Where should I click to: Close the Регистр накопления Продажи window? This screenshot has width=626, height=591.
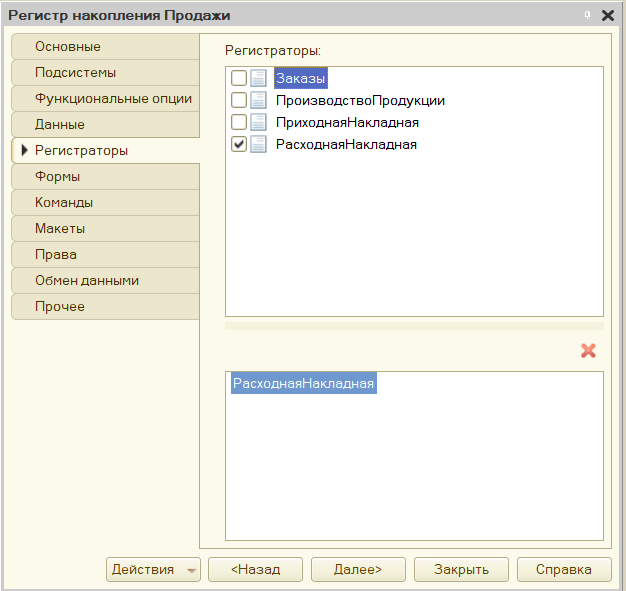608,15
